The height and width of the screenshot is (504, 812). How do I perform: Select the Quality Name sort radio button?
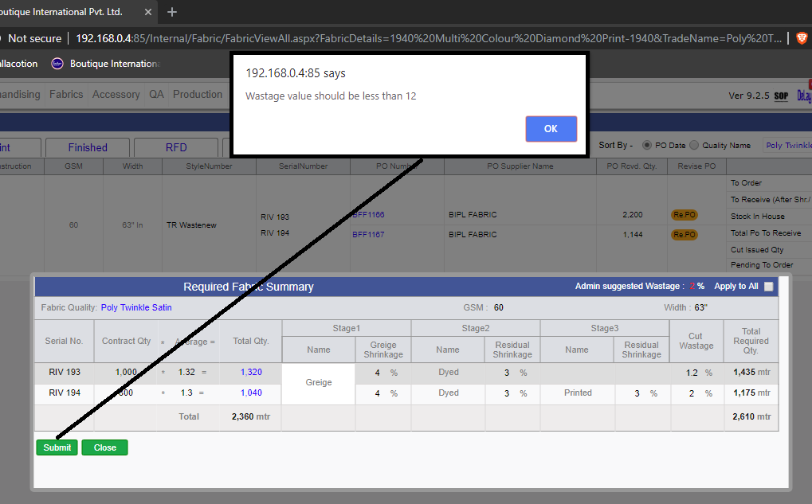click(694, 146)
